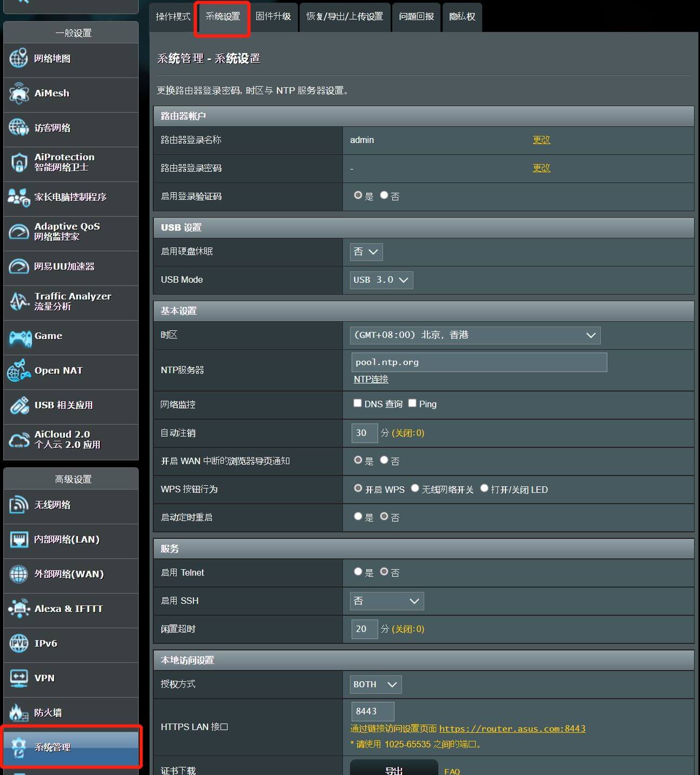
Task: Open the 时区 timezone dropdown
Action: click(x=475, y=335)
